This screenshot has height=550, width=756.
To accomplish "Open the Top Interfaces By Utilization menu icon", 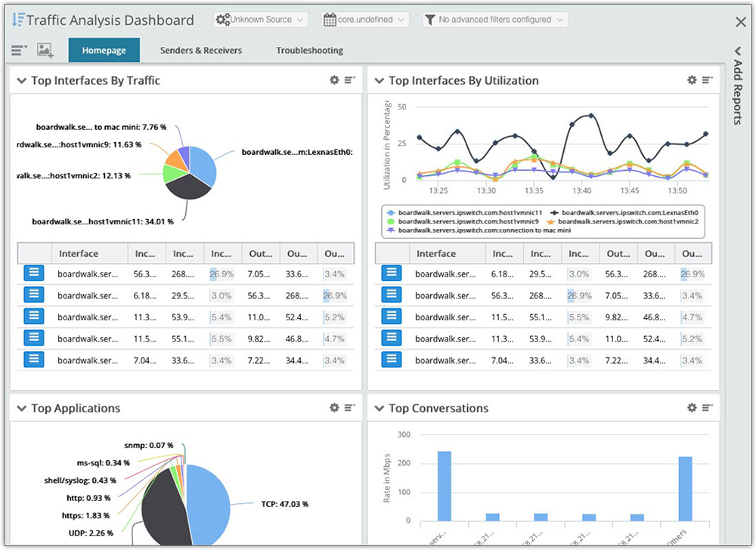I will pos(708,80).
